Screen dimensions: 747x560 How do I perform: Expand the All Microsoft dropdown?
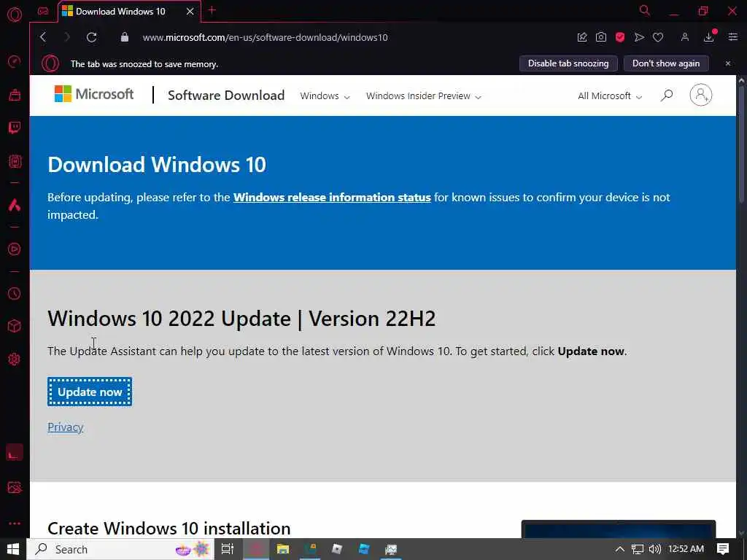coord(610,96)
